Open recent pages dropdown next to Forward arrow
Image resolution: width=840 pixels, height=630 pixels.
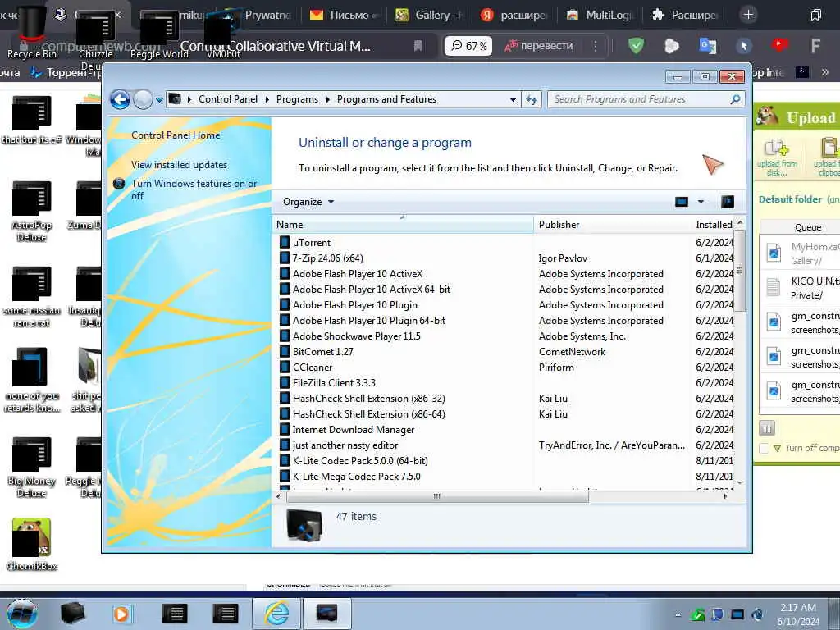click(159, 99)
